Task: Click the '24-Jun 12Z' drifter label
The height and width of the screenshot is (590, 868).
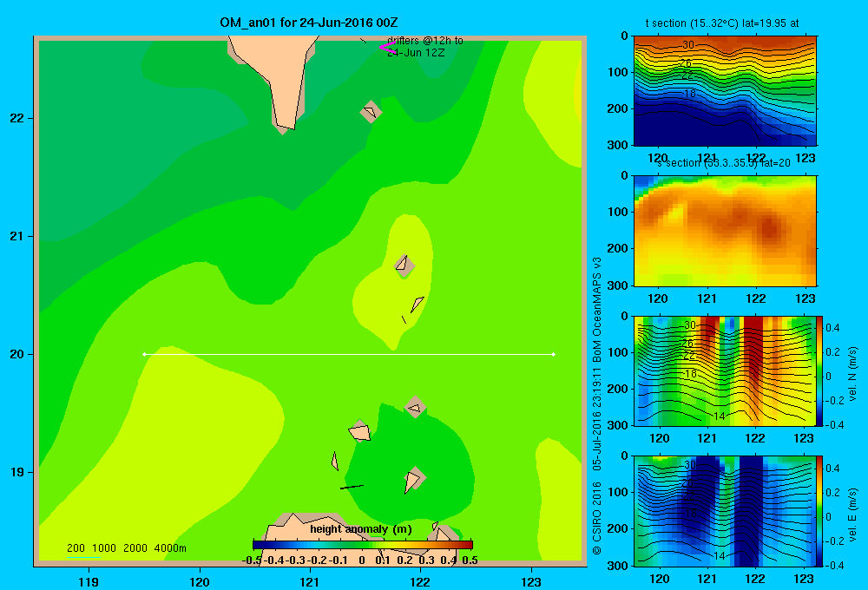Action: (x=416, y=53)
